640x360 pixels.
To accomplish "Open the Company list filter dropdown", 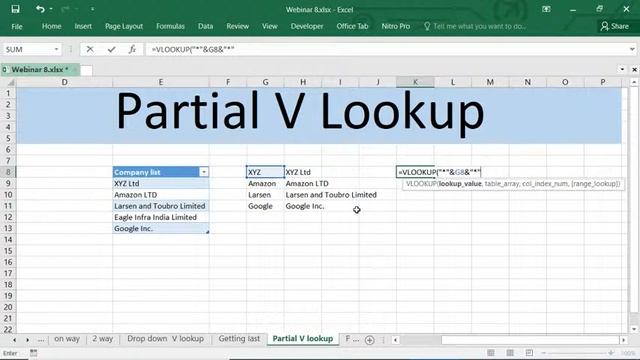I will pyautogui.click(x=203, y=172).
